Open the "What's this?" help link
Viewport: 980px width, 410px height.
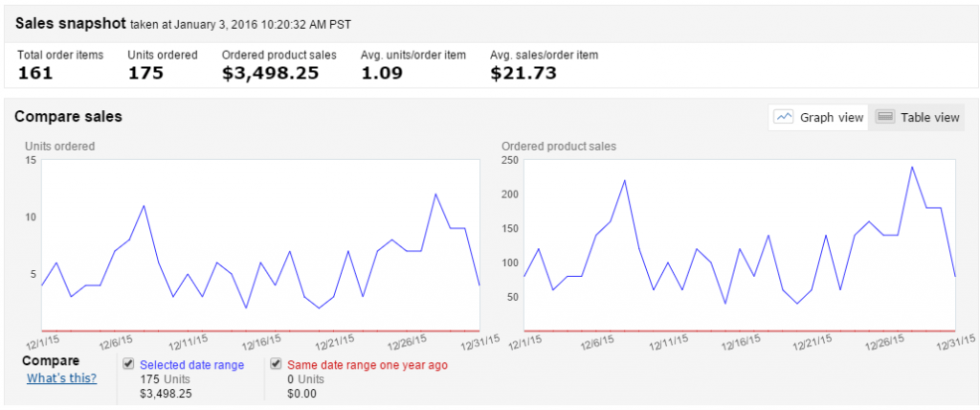(61, 378)
